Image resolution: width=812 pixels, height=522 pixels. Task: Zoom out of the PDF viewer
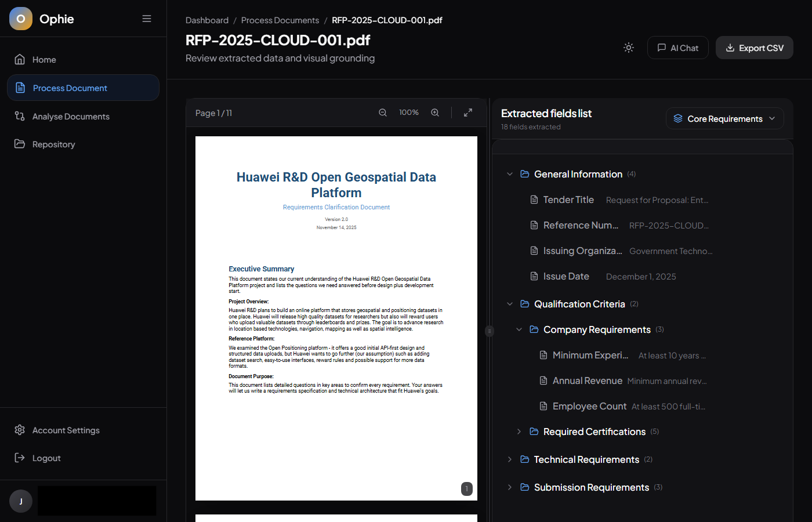[x=383, y=113]
